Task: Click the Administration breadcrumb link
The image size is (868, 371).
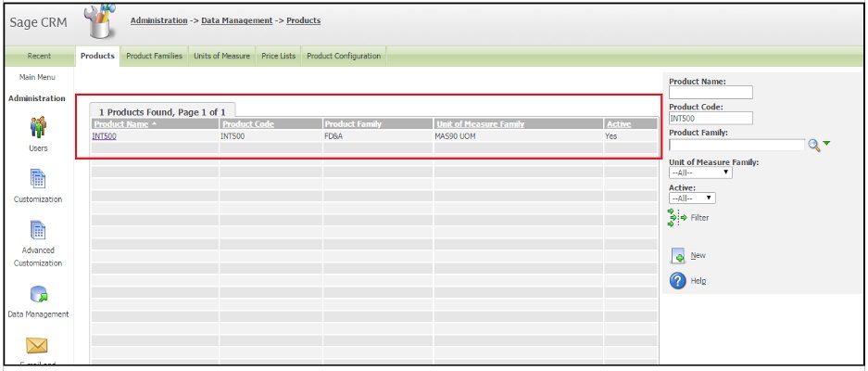Action: point(159,20)
